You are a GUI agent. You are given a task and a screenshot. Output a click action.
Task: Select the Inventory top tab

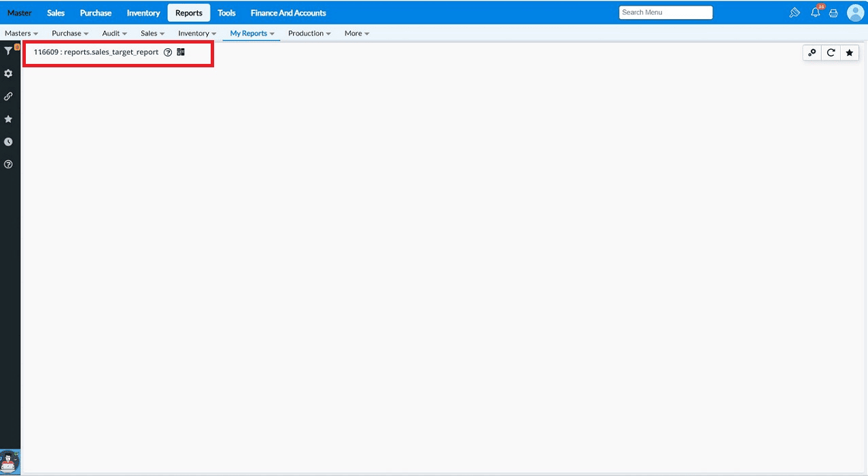coord(143,13)
